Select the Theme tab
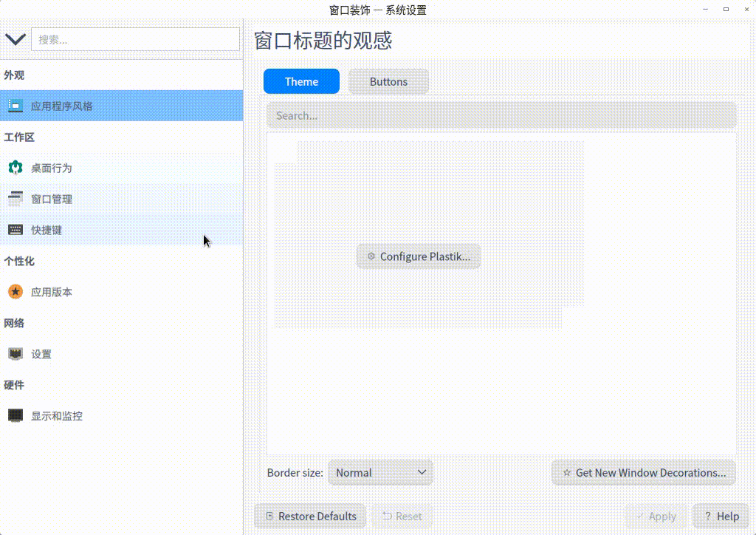 [x=301, y=81]
